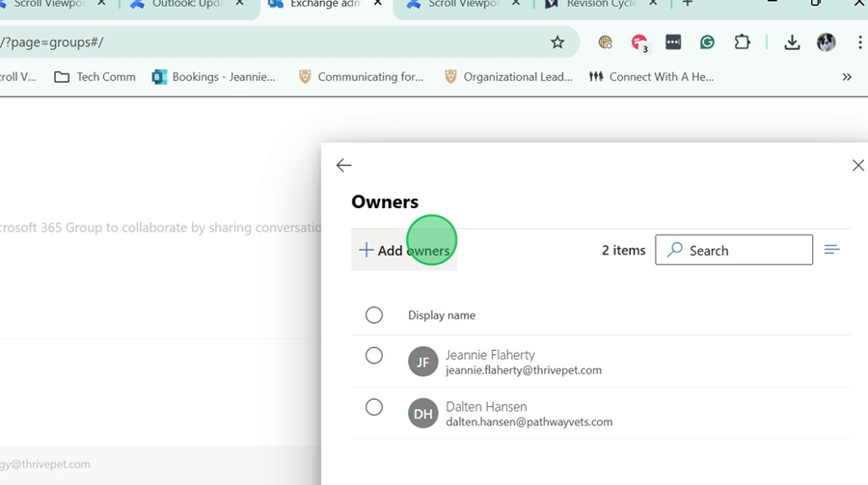
Task: Open the Chrome profile avatar
Action: [826, 42]
